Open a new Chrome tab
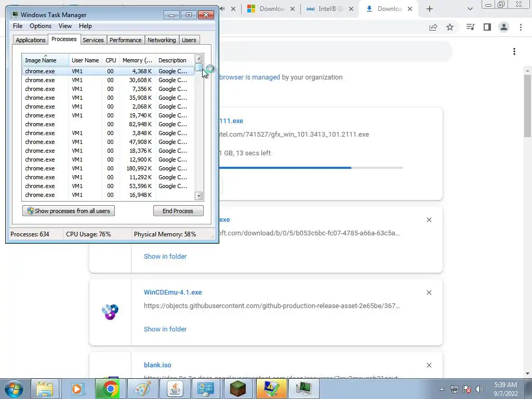The width and height of the screenshot is (532, 399). click(430, 9)
